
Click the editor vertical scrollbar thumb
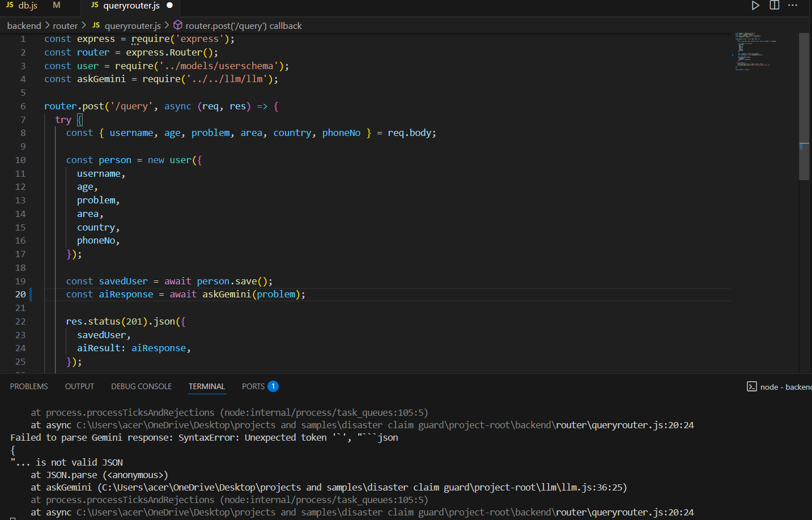pos(804,106)
